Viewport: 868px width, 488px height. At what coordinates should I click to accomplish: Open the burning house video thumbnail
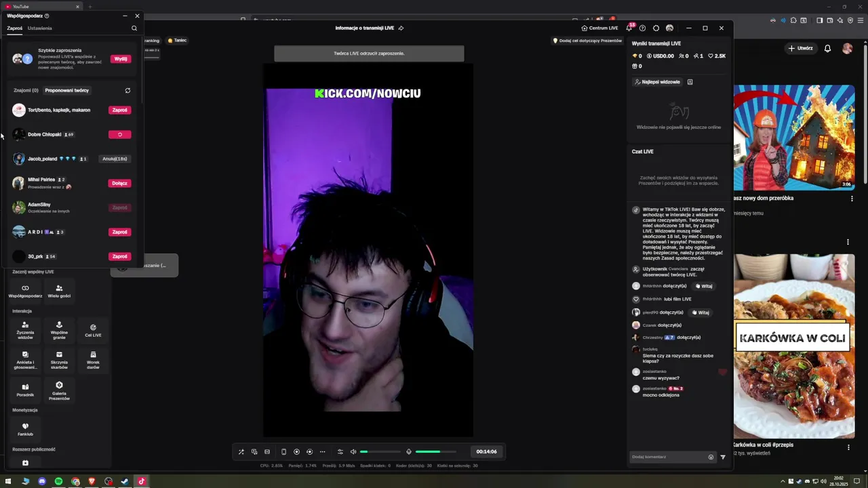(794, 138)
